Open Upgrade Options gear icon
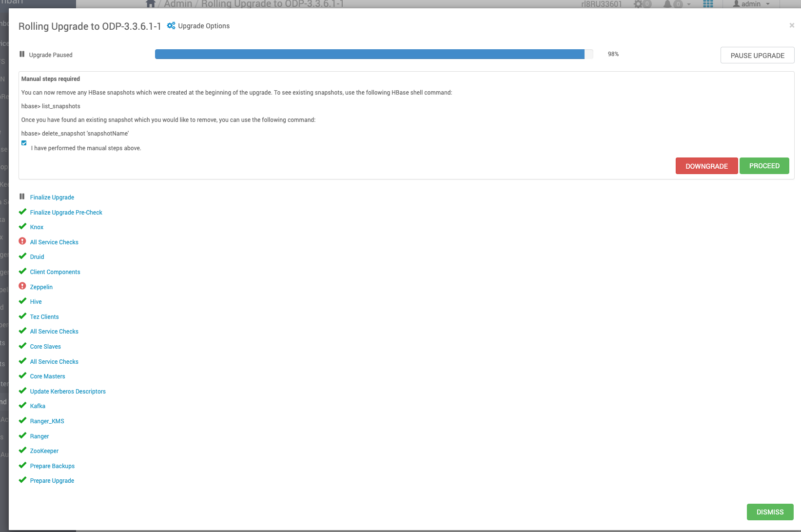The width and height of the screenshot is (801, 532). [171, 25]
